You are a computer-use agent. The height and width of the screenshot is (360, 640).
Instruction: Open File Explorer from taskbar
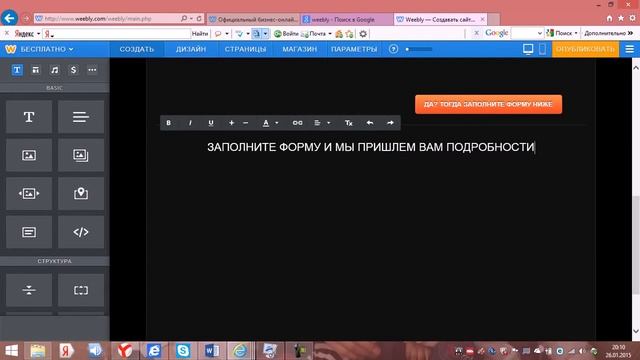[38, 351]
